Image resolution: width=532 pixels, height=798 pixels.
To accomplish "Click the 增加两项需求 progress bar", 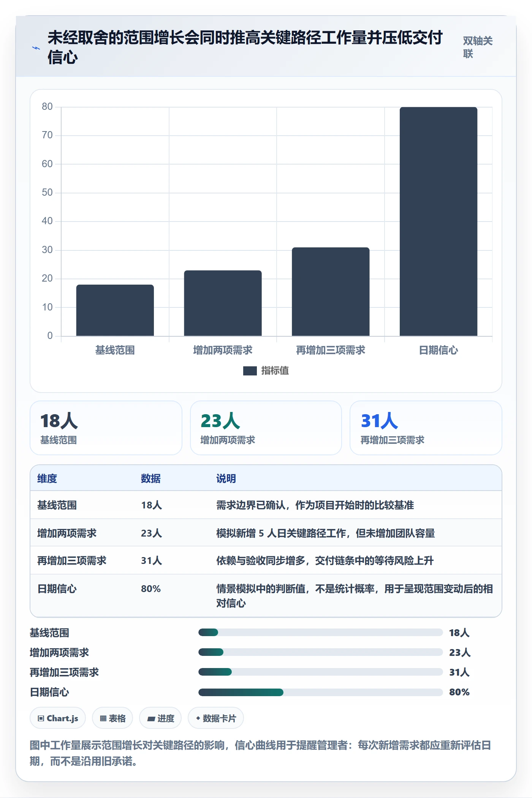I will pos(320,652).
